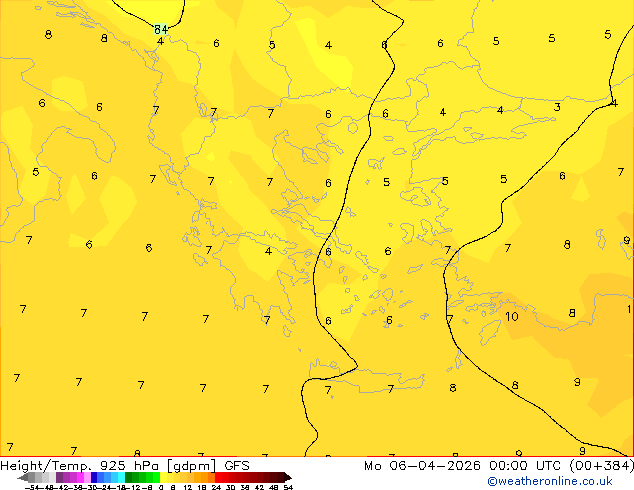Viewport: 634px width, 490px height.
Task: Click the temperature value '3' on the map
Action: coord(557,107)
